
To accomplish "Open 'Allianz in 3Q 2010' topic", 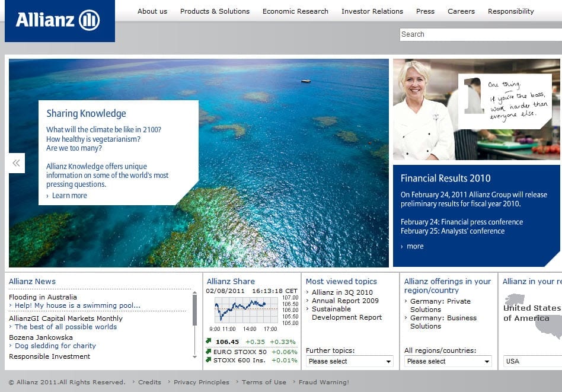I will pyautogui.click(x=342, y=292).
